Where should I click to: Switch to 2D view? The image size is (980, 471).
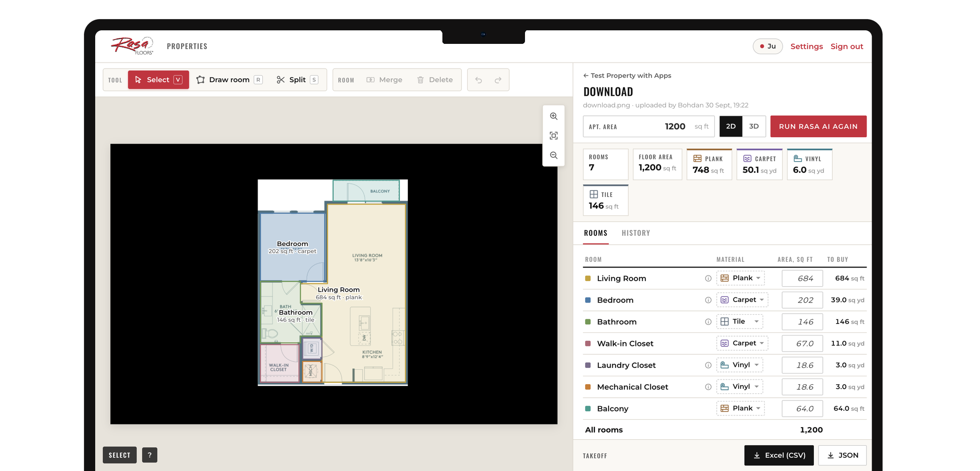tap(731, 127)
